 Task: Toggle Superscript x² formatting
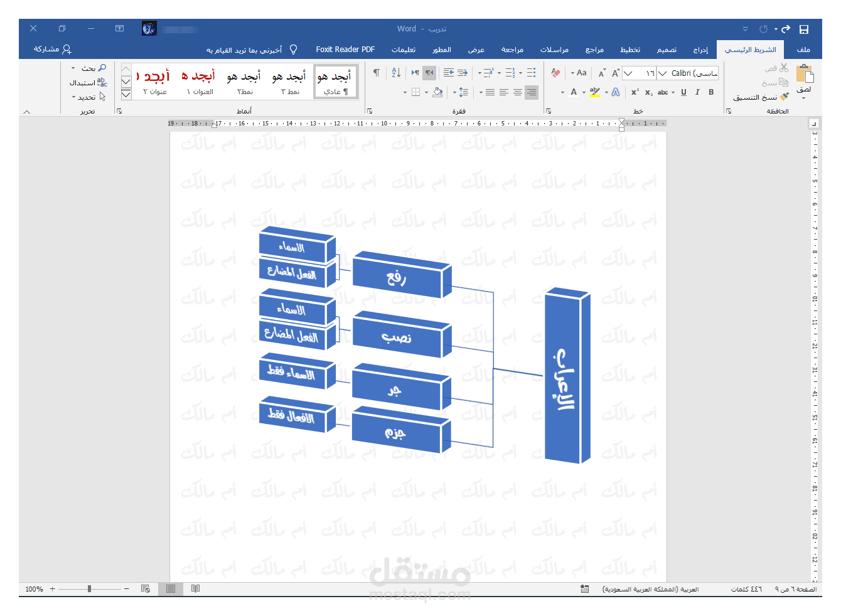point(635,92)
